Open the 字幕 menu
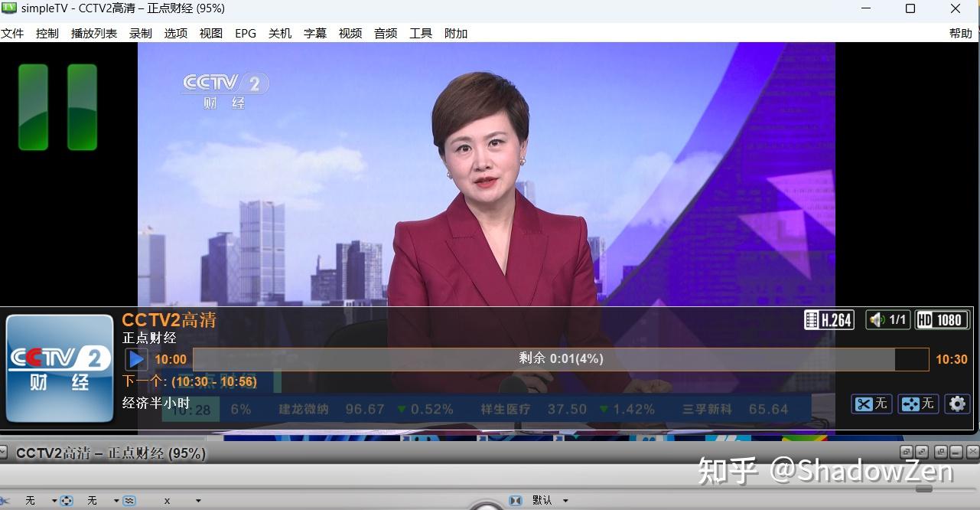 coord(315,33)
